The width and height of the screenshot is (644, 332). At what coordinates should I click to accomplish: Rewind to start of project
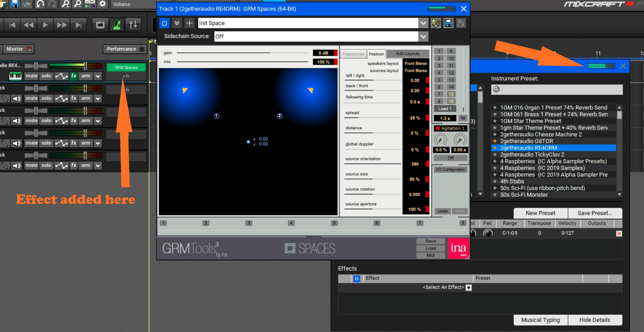(12, 25)
